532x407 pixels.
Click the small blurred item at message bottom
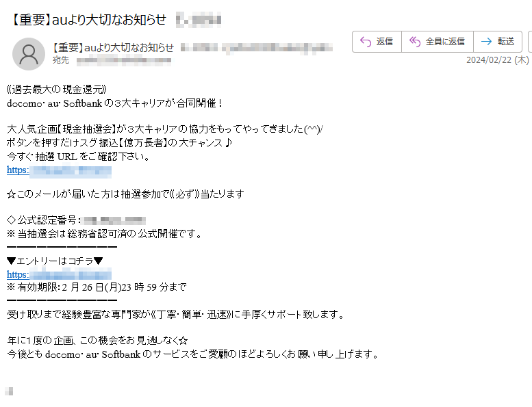click(9, 391)
